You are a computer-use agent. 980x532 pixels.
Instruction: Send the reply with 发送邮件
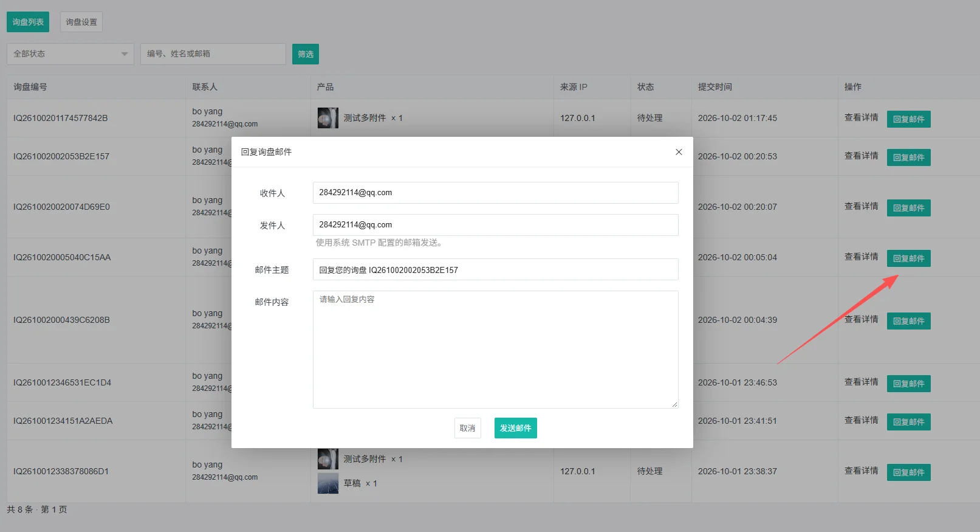coord(516,428)
